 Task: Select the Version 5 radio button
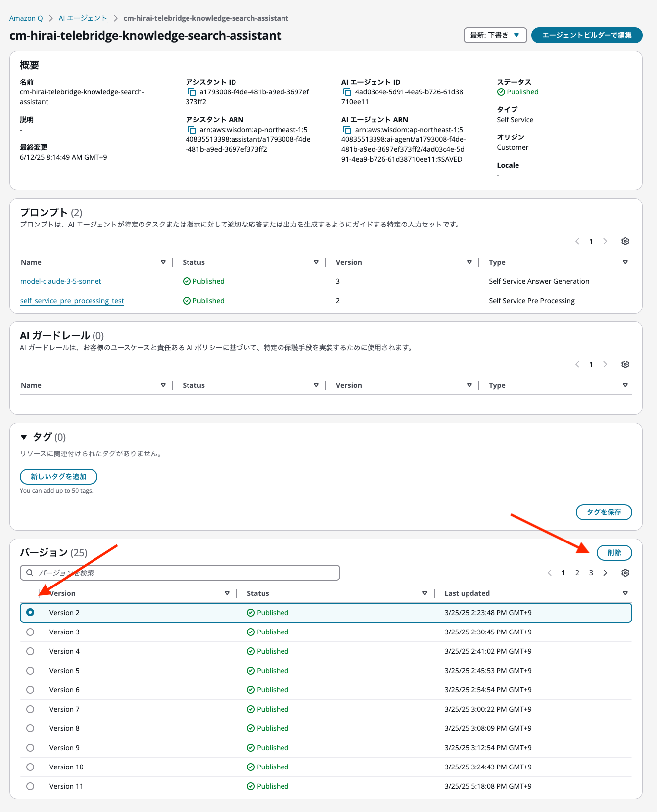pyautogui.click(x=30, y=671)
